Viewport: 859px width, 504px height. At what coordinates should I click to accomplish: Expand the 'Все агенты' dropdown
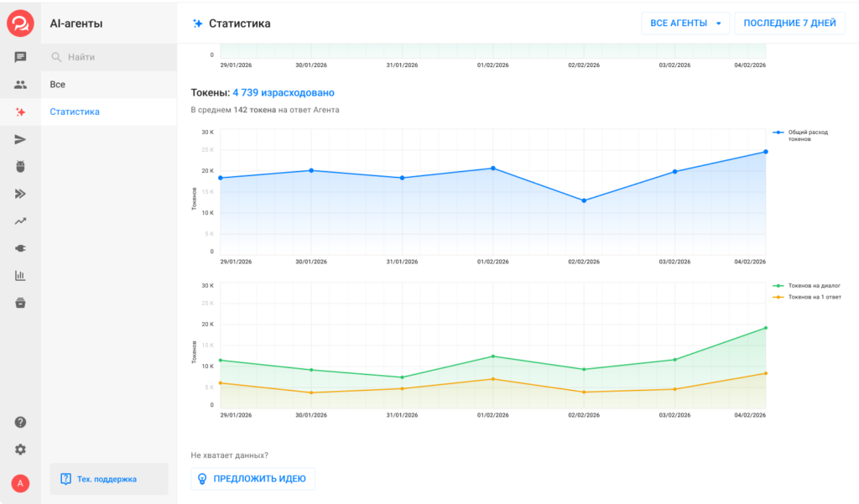685,23
